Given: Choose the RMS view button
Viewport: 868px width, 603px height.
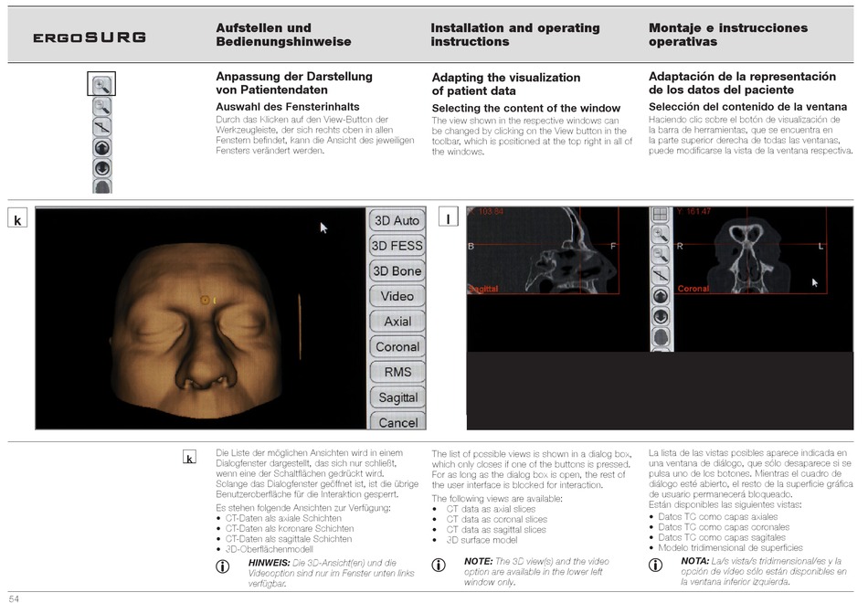Looking at the screenshot, I should [x=397, y=372].
